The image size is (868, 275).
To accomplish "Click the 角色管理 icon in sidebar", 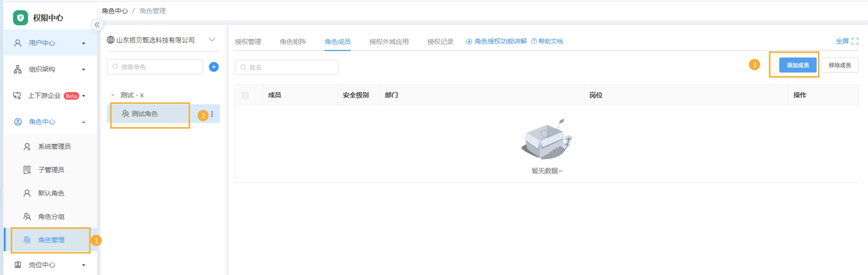I will [x=27, y=240].
